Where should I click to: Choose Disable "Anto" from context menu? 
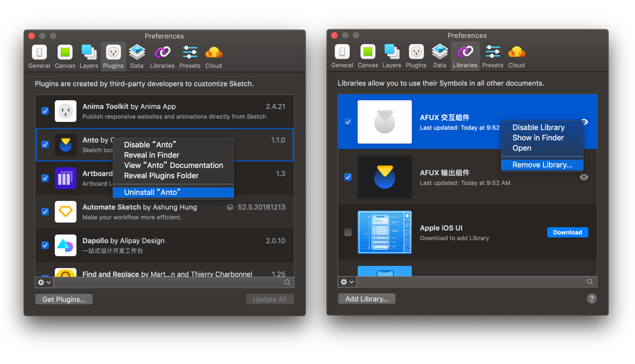(x=173, y=145)
